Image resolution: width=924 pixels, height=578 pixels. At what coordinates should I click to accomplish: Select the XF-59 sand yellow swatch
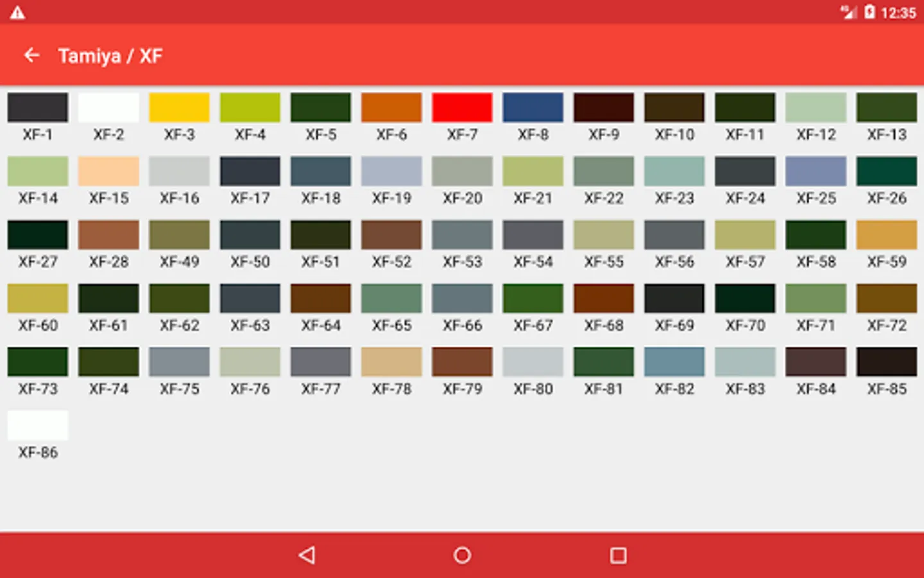pos(887,234)
